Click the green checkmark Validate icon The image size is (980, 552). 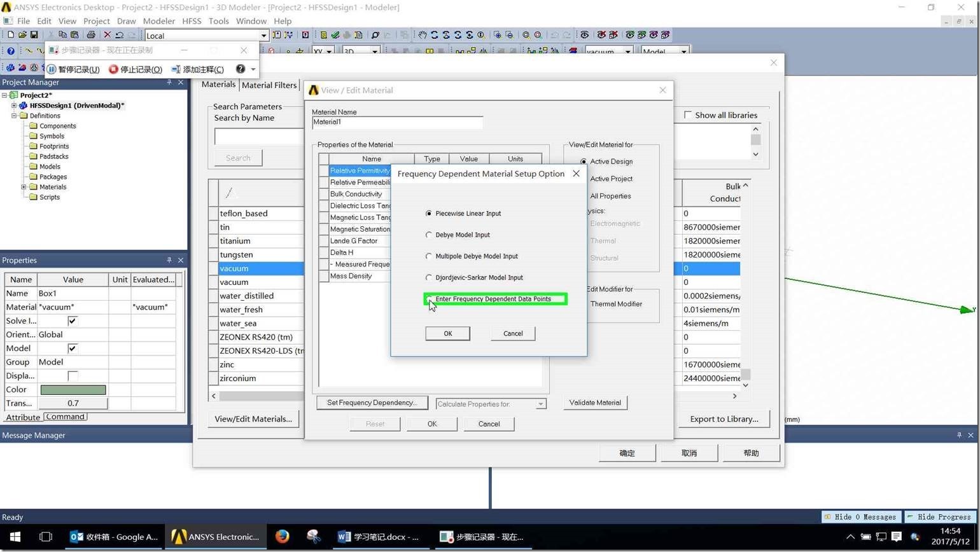point(335,35)
